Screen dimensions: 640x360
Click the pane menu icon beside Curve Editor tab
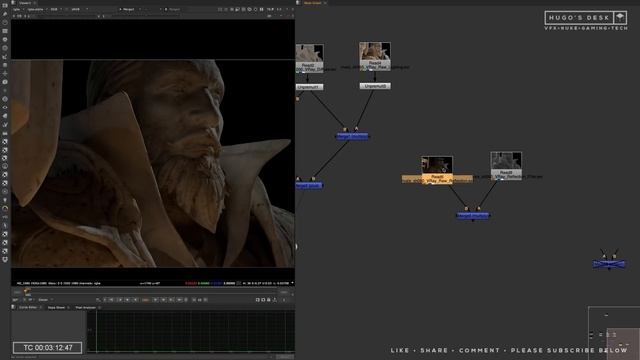coord(13,307)
